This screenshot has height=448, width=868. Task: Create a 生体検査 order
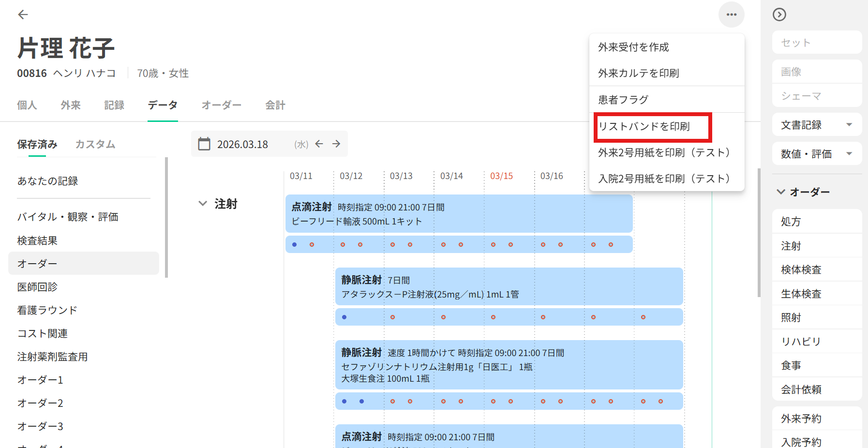click(x=817, y=294)
